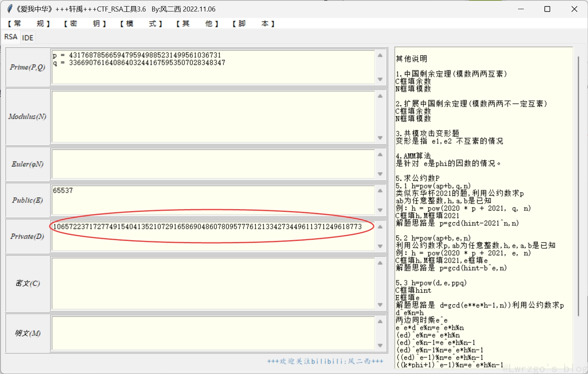Click scroll-up arrow of Private(D) field

coord(380,226)
